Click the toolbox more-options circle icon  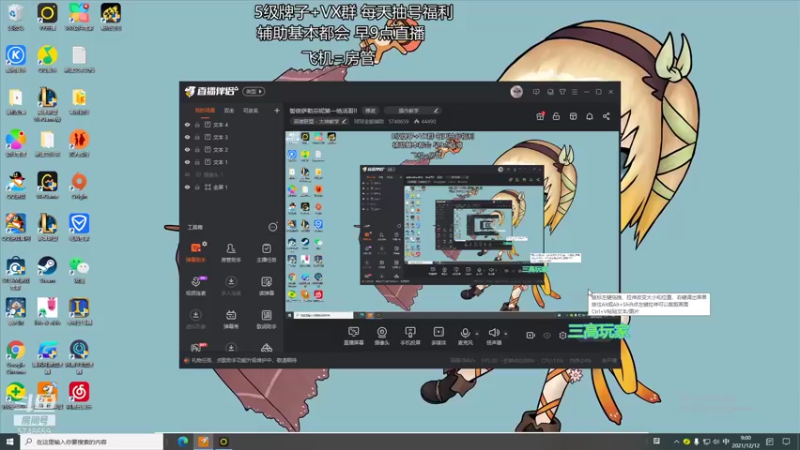pos(273,227)
